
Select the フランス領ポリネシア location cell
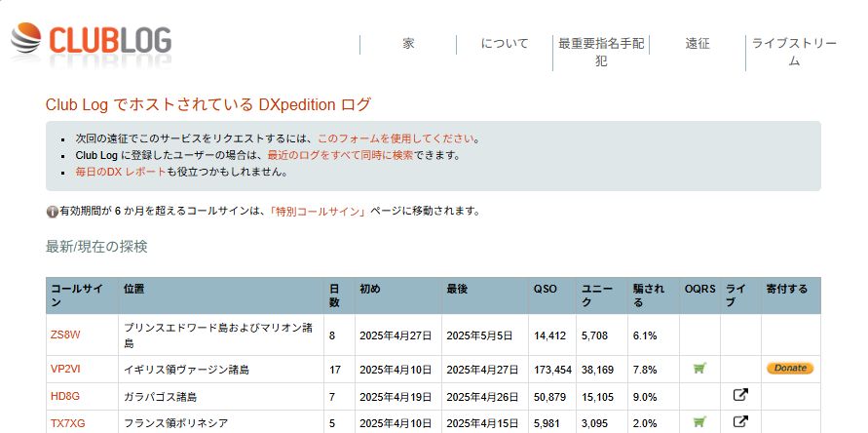pyautogui.click(x=221, y=423)
